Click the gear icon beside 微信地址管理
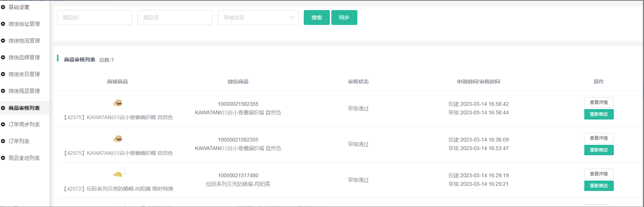Viewport: 644px width, 207px height. point(3,24)
